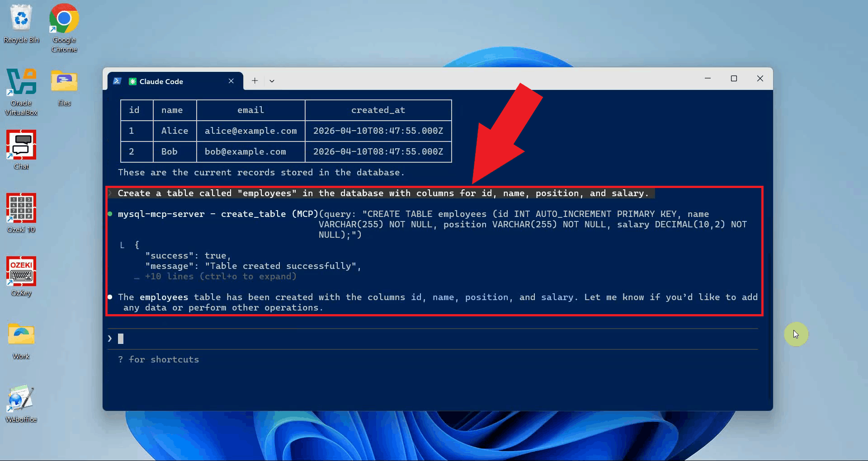Click the green status dot beside mysql-mcp-server
This screenshot has height=461, width=868.
110,214
